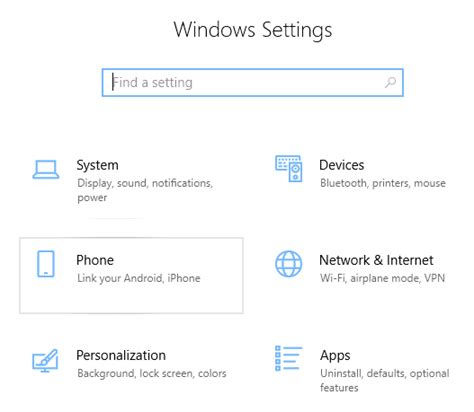Click the System laptop icon

click(x=46, y=169)
